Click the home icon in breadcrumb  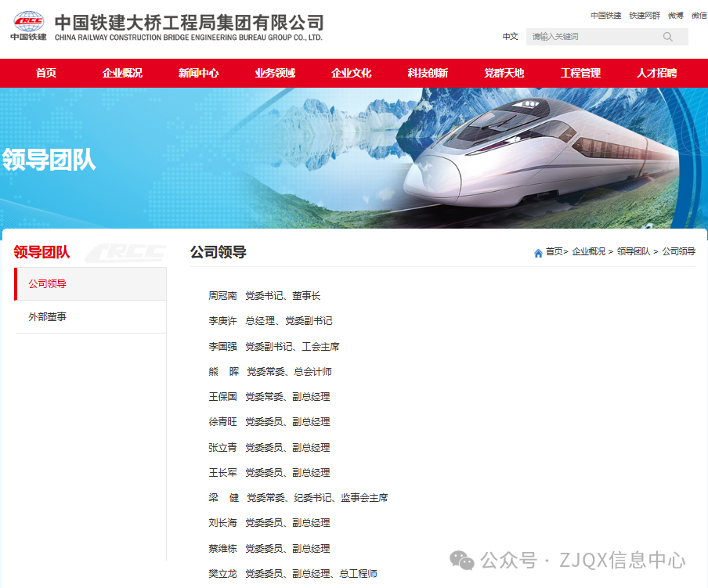(538, 253)
